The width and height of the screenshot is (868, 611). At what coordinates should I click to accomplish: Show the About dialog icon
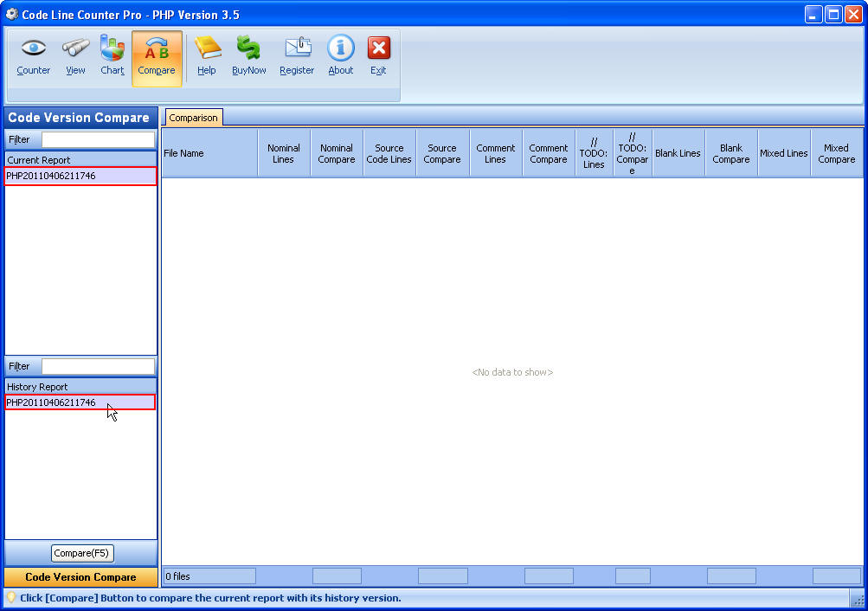coord(340,54)
